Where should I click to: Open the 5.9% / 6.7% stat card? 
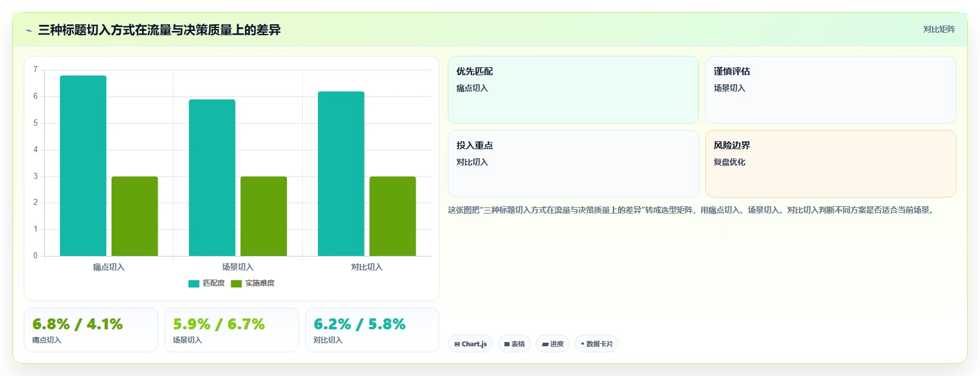click(x=232, y=330)
